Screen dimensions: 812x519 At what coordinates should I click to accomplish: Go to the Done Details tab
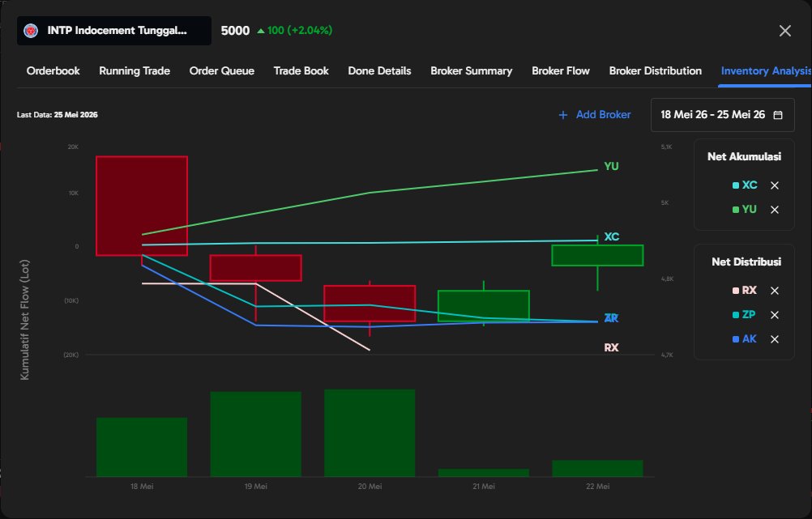coord(379,71)
